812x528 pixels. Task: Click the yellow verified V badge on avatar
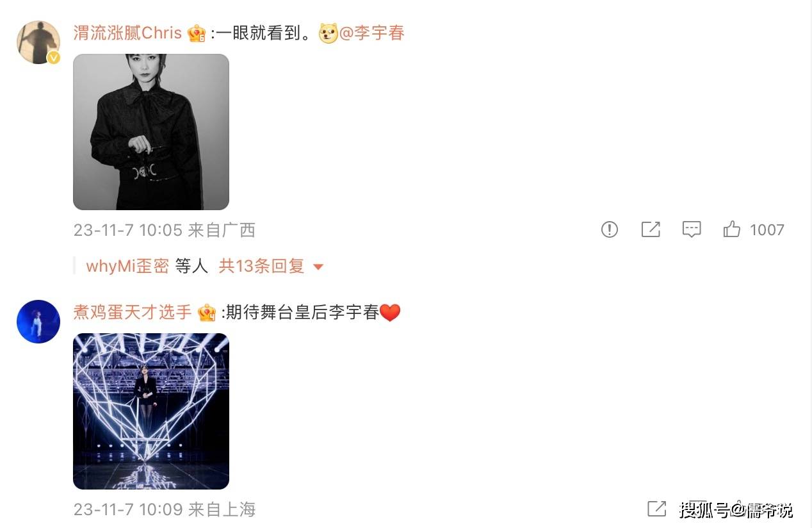pos(54,58)
